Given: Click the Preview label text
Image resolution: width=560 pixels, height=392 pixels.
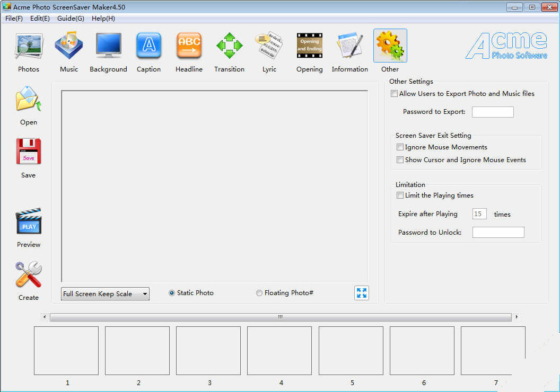Looking at the screenshot, I should [29, 245].
